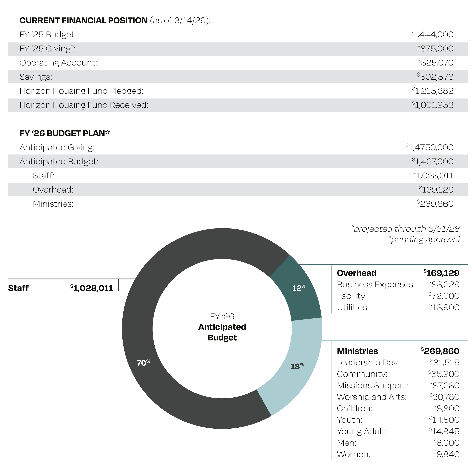Click the Missions Support line item
Viewport: 476px width, 476px height.
(372, 386)
